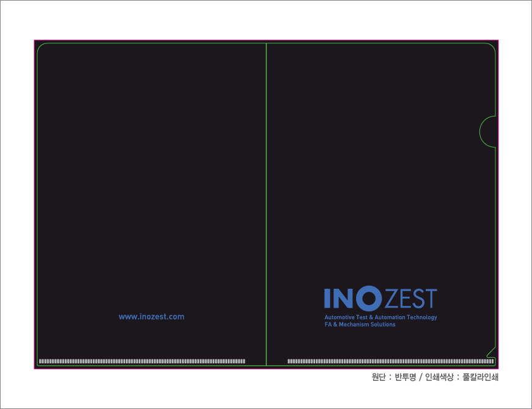Click the thin ZEST letters of the logo
Viewport: 532px width, 409px height.
pyautogui.click(x=410, y=299)
